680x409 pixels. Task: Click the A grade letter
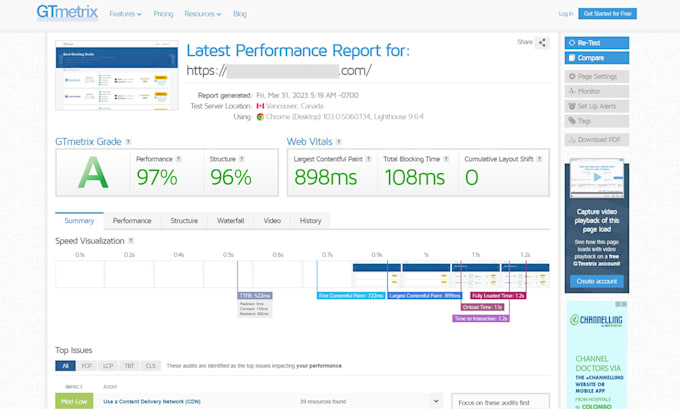(x=93, y=173)
